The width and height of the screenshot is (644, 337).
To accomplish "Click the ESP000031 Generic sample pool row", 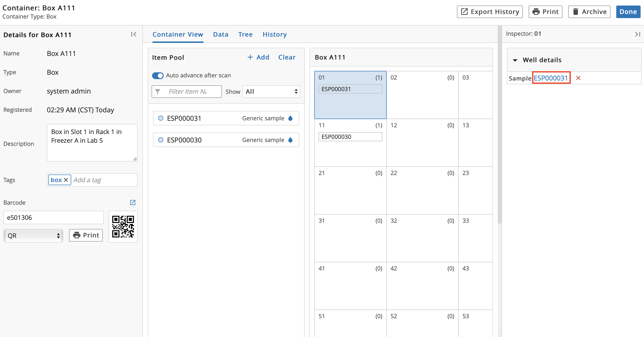I will tap(226, 118).
